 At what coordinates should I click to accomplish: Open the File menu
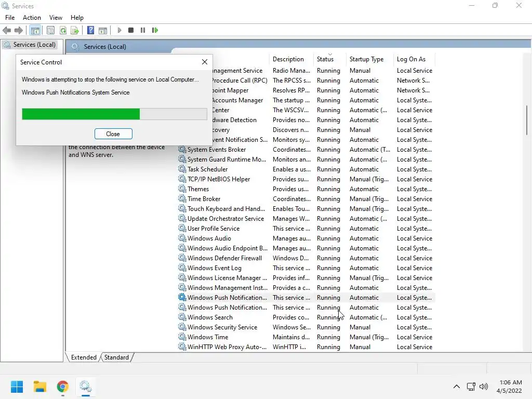(10, 18)
